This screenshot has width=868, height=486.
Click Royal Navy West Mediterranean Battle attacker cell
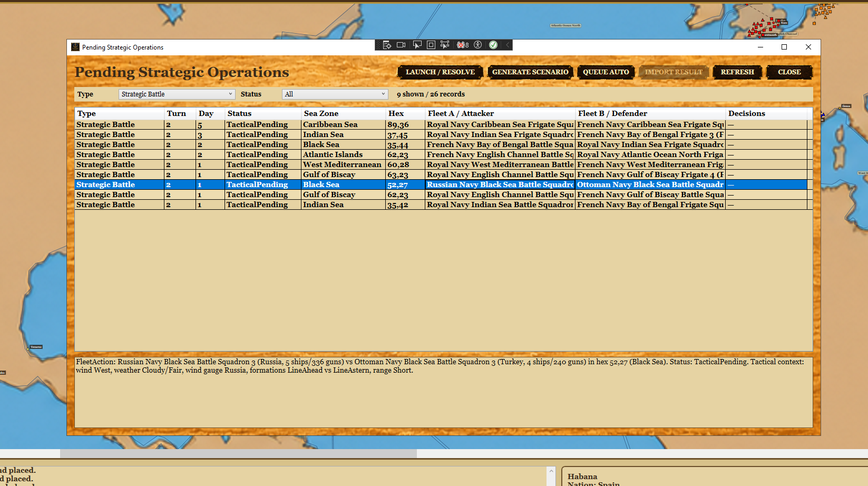(x=500, y=164)
